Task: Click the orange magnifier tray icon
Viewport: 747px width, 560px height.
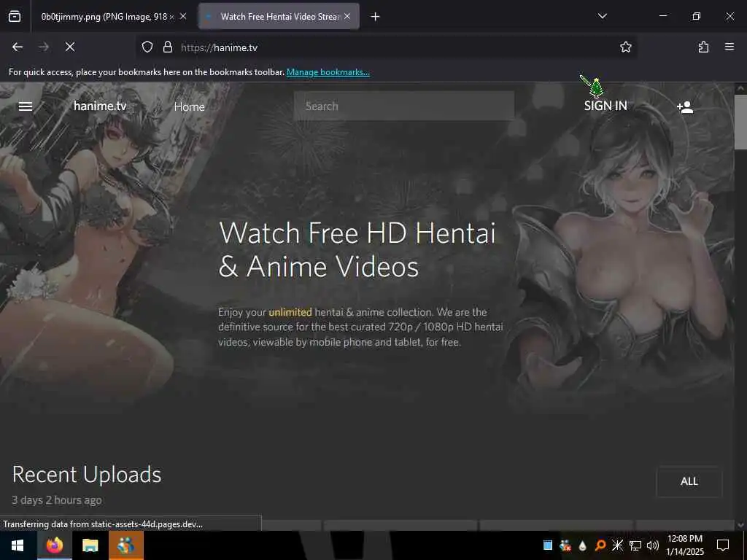Action: click(600, 545)
